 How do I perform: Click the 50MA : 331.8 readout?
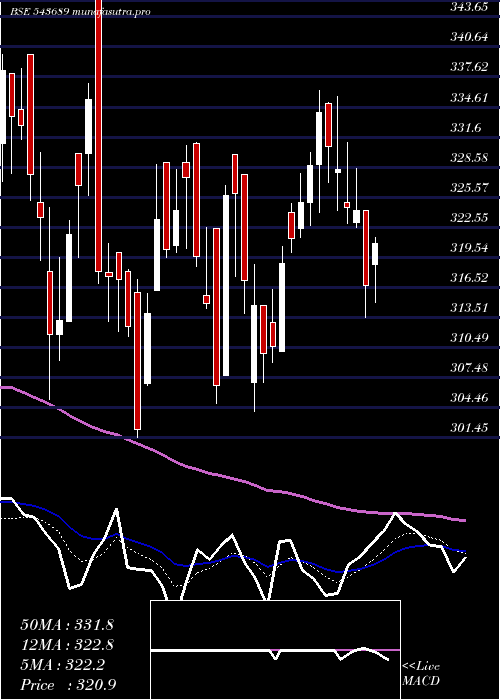(x=67, y=624)
